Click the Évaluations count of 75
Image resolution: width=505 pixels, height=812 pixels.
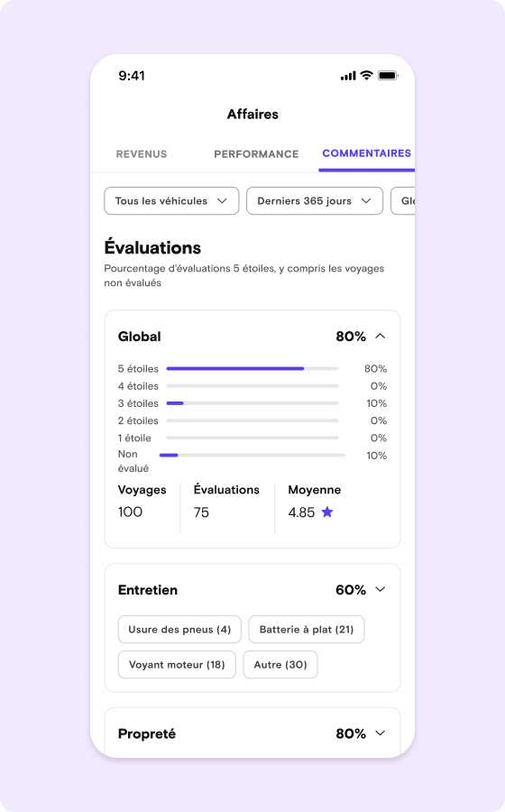click(201, 512)
